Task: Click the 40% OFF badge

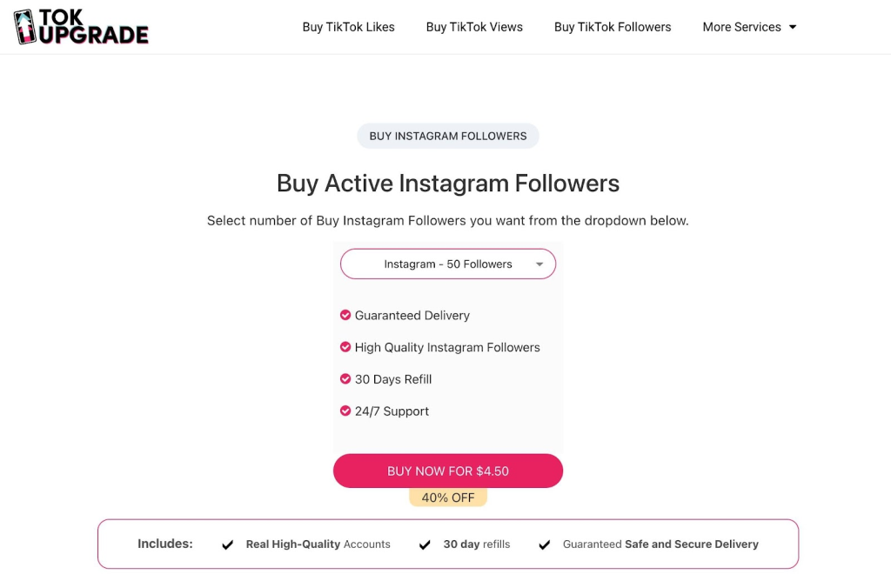Action: (x=448, y=498)
